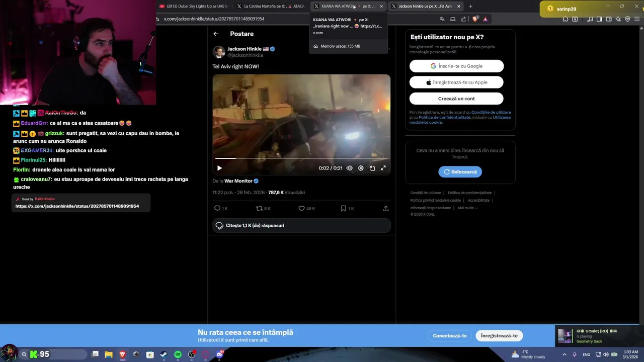
Task: Open the Brave Shields lion icon
Action: coord(475,19)
